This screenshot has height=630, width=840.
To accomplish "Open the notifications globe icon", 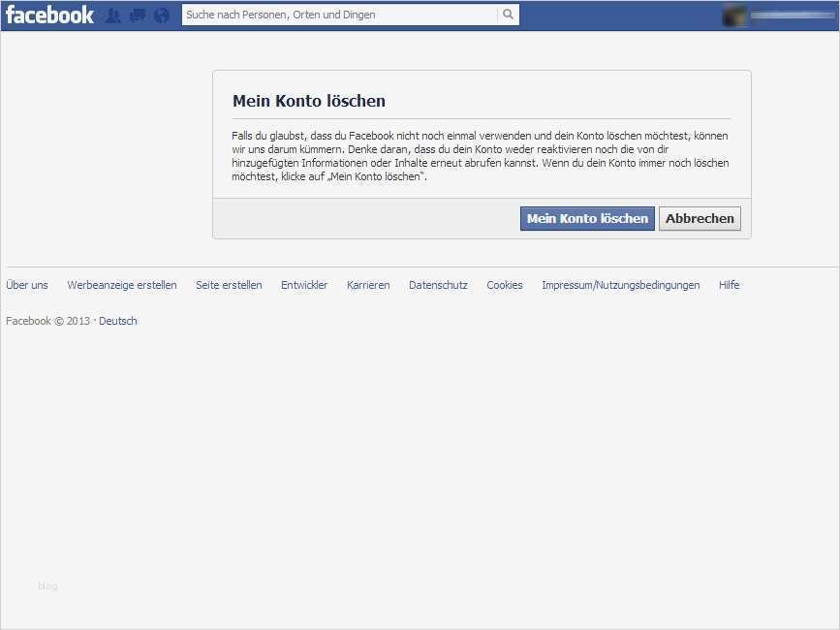I will [x=162, y=16].
